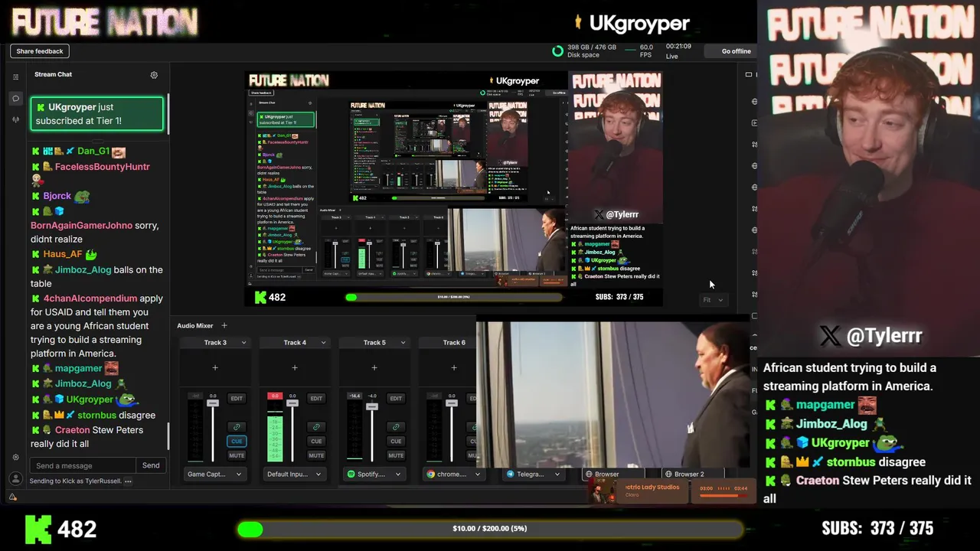Open Stream Chat settings gear
980x551 pixels.
click(154, 75)
